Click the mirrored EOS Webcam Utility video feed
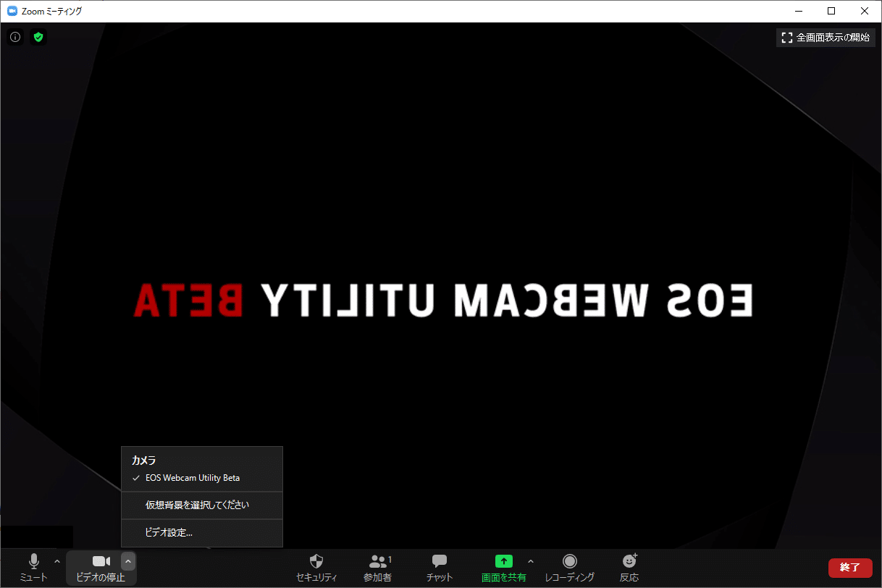This screenshot has height=588, width=882. pyautogui.click(x=443, y=300)
